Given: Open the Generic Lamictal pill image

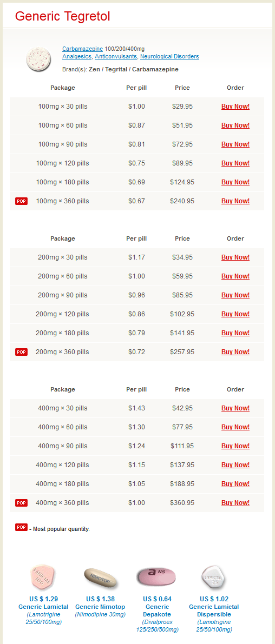Looking at the screenshot, I should click(43, 578).
